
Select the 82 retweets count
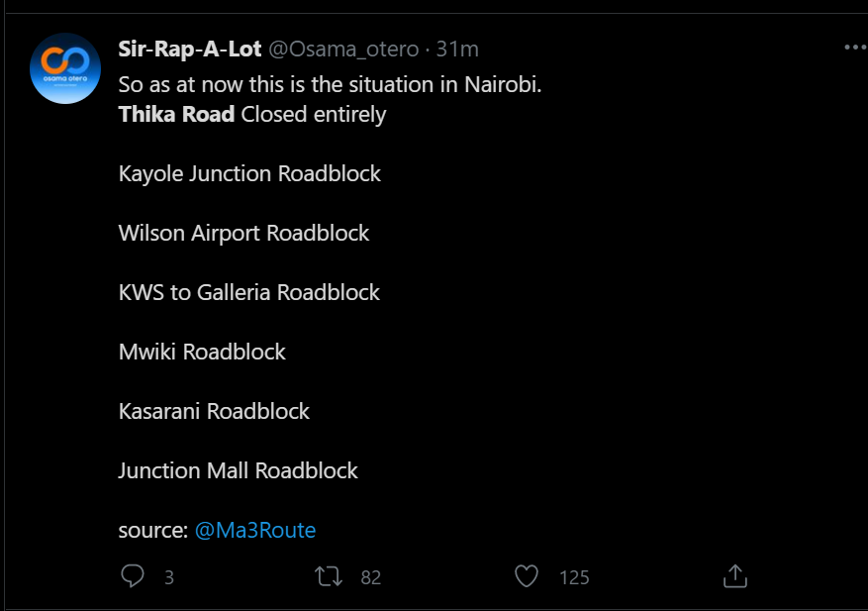(371, 577)
